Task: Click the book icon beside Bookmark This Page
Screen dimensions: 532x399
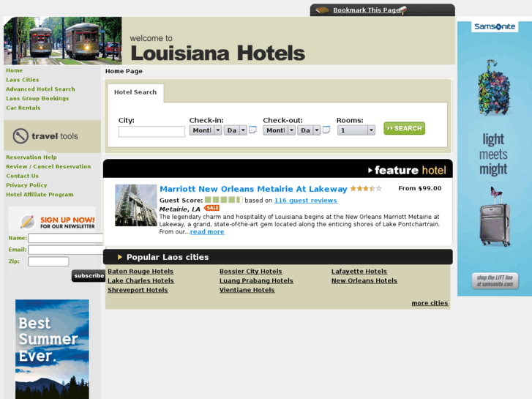Action: (322, 10)
